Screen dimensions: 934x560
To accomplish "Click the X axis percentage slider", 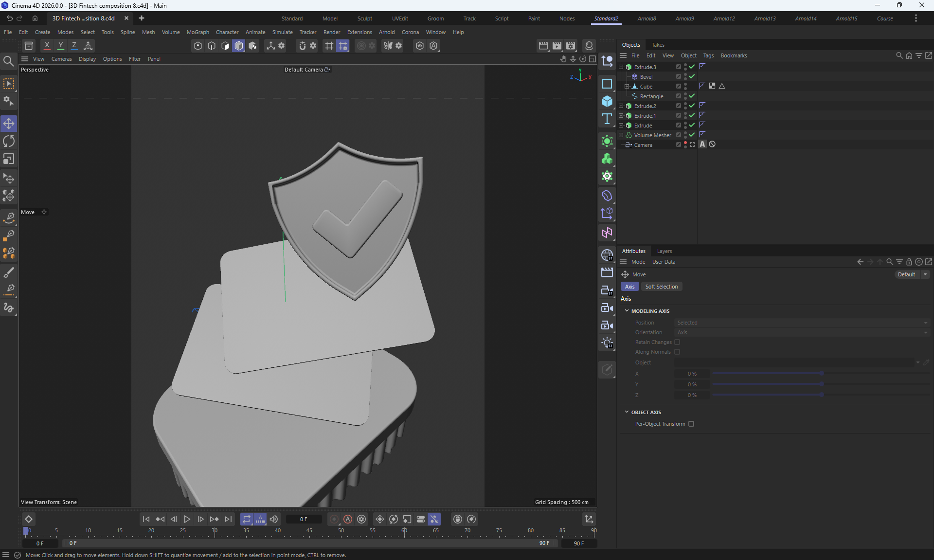I will (x=821, y=374).
